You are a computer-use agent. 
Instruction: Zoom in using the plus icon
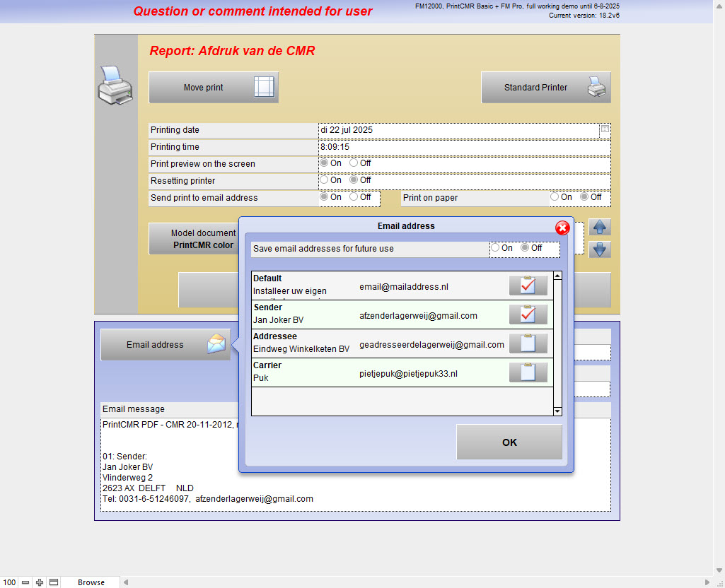coord(40,582)
